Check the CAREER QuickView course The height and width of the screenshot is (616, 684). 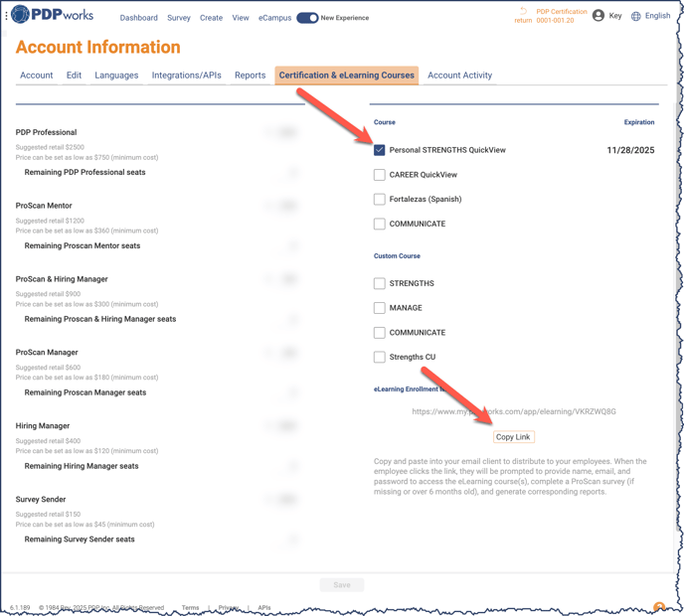pos(380,175)
